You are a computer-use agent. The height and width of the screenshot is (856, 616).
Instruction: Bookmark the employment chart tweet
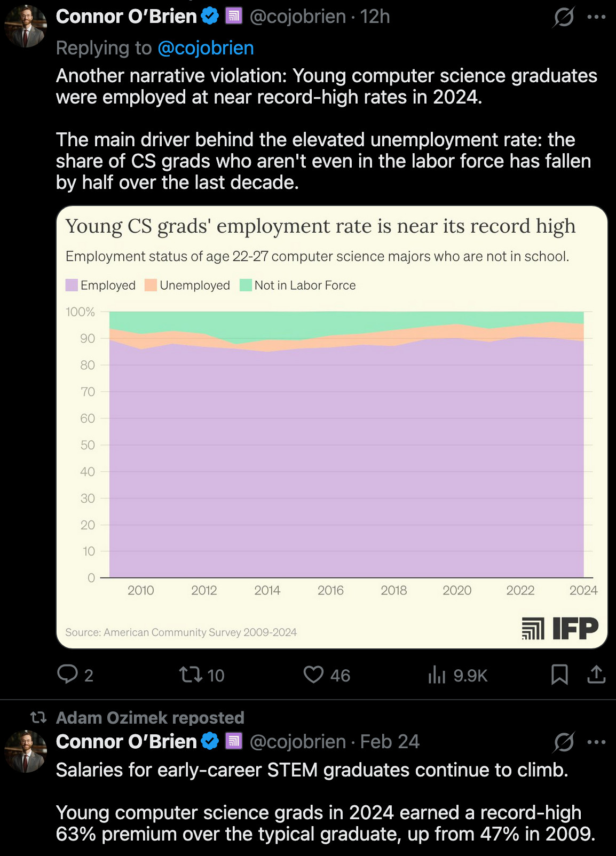click(x=559, y=675)
